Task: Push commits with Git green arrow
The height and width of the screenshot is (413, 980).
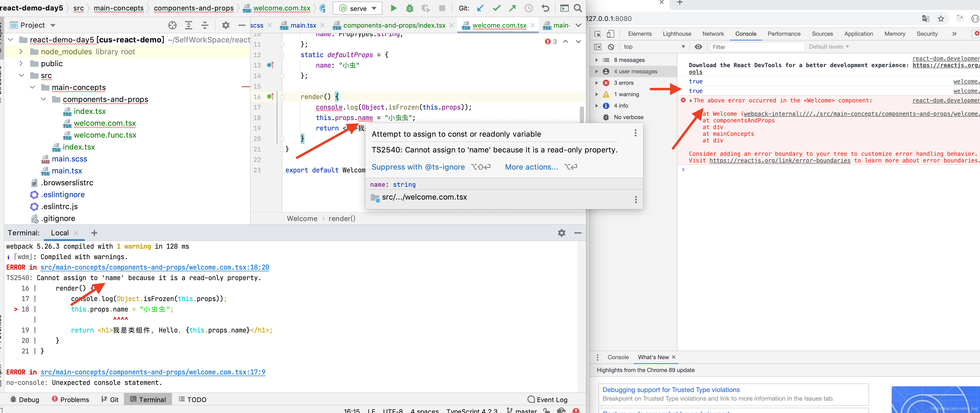Action: point(512,8)
